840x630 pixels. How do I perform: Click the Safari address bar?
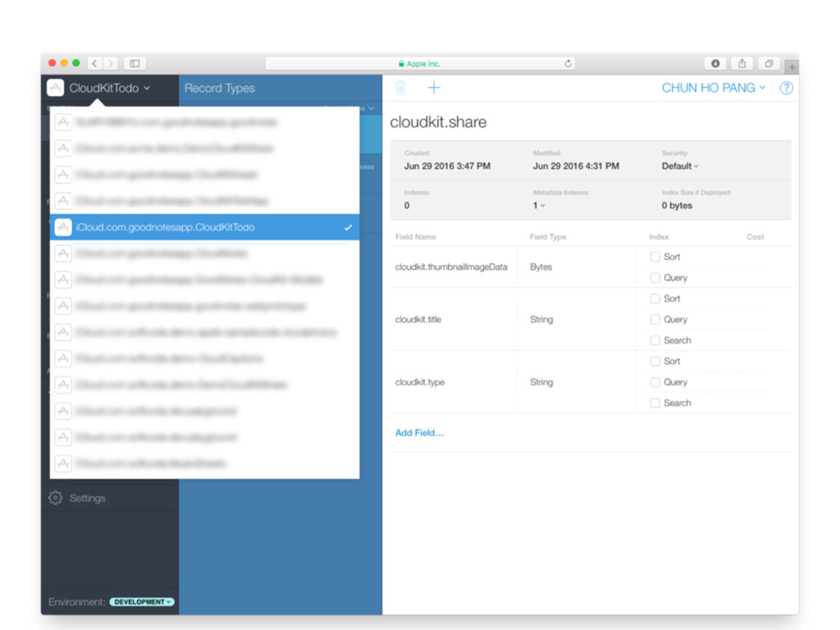(421, 63)
